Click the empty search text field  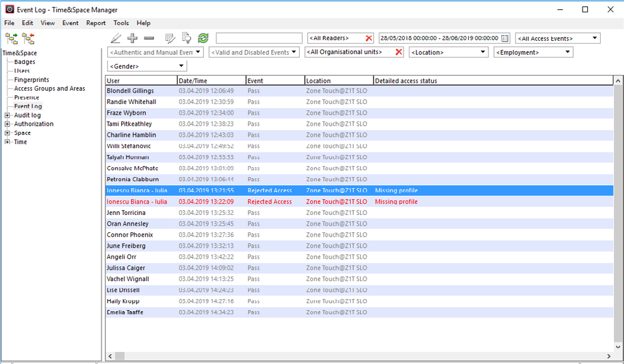(259, 38)
